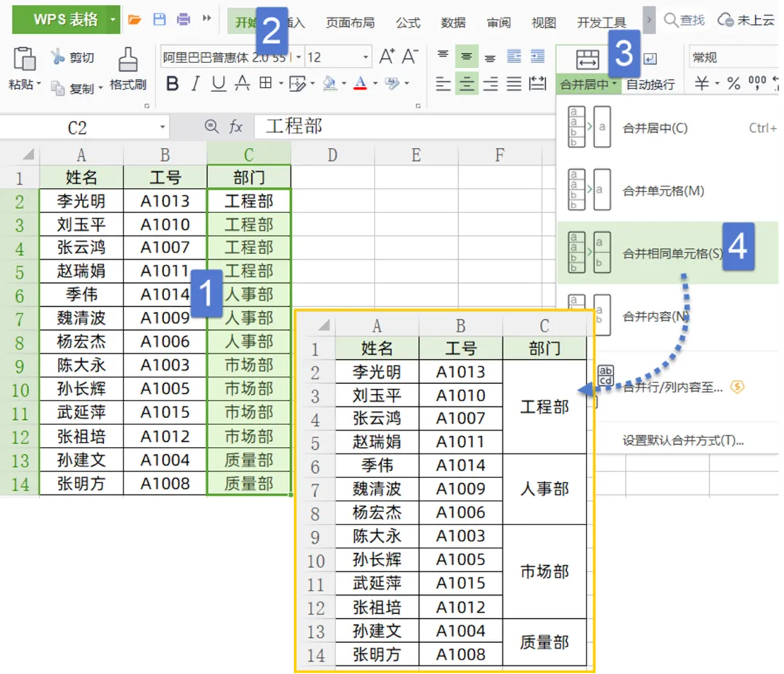Open file with the folder icon
This screenshot has width=784, height=674.
134,20
